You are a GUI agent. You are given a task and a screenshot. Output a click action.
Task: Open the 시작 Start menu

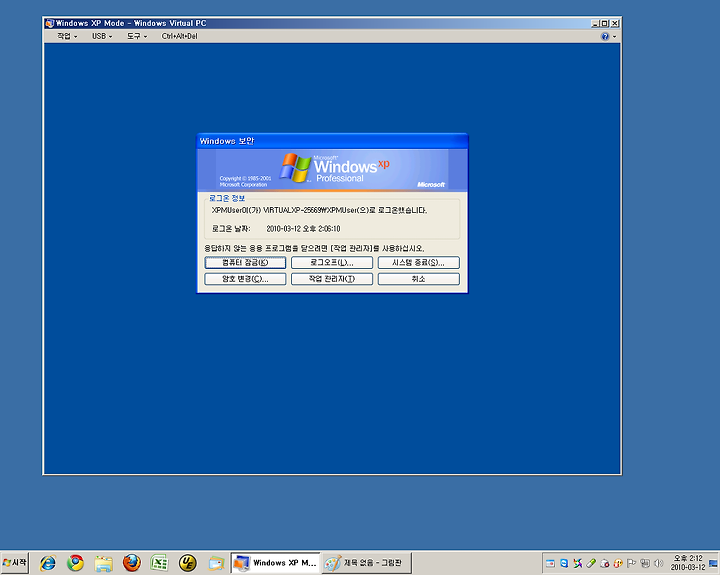pos(14,563)
